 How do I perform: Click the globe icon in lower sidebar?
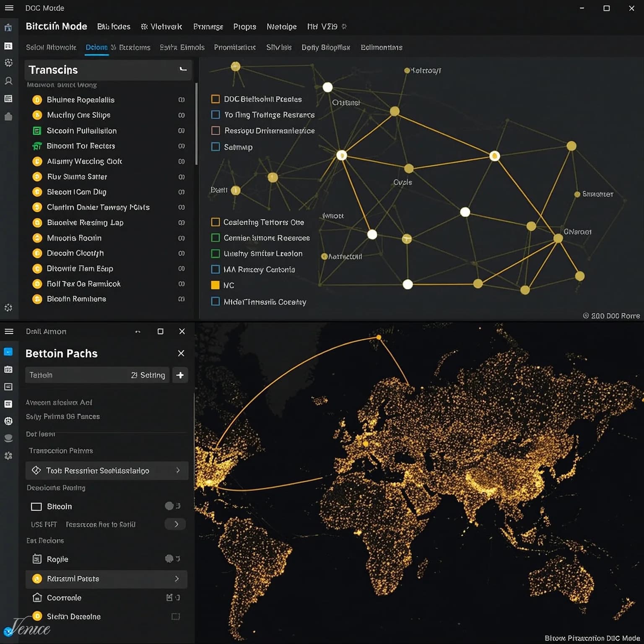pyautogui.click(x=8, y=421)
